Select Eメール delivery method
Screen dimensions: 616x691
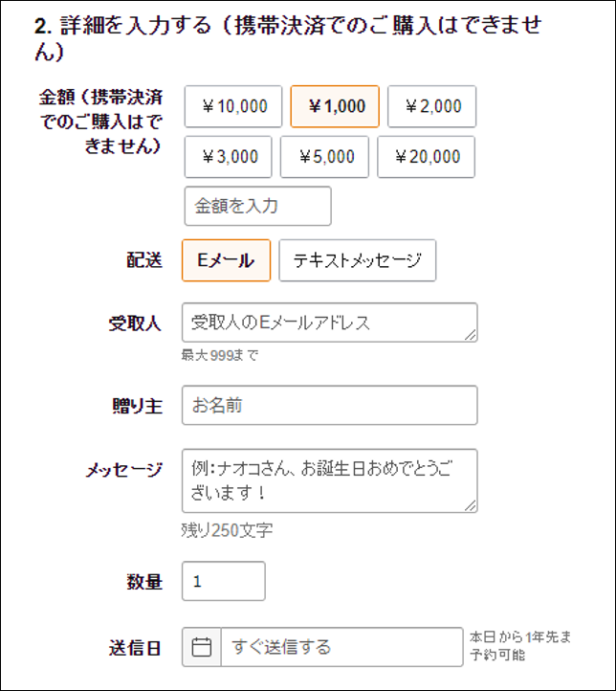(x=226, y=260)
